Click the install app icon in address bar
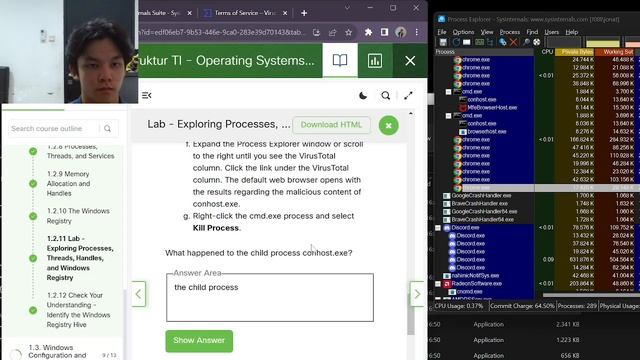This screenshot has height=360, width=640. (x=316, y=32)
